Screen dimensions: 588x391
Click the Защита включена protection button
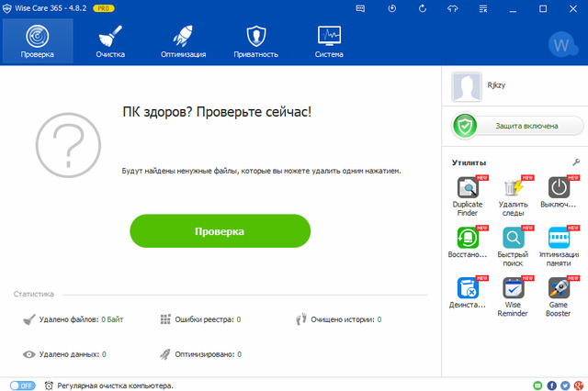tap(516, 126)
